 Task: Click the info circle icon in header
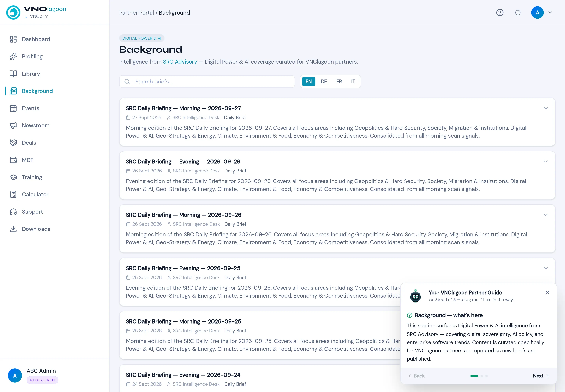(518, 13)
